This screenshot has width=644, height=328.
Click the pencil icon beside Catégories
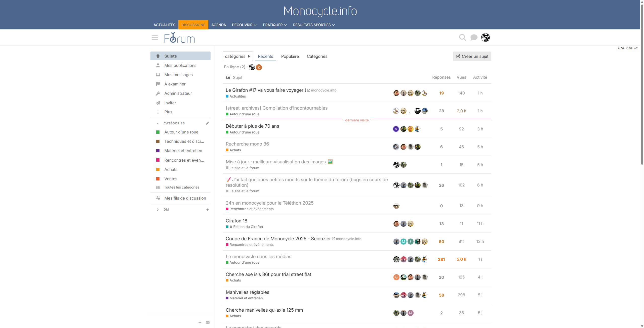click(x=208, y=123)
